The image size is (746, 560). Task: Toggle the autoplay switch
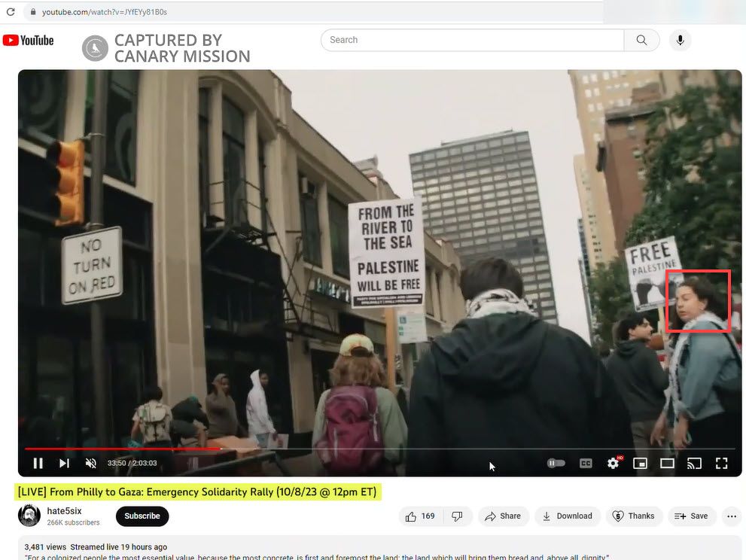(556, 463)
